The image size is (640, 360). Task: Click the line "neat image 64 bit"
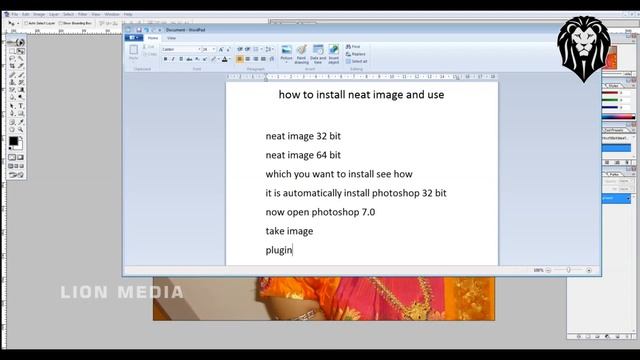[303, 155]
